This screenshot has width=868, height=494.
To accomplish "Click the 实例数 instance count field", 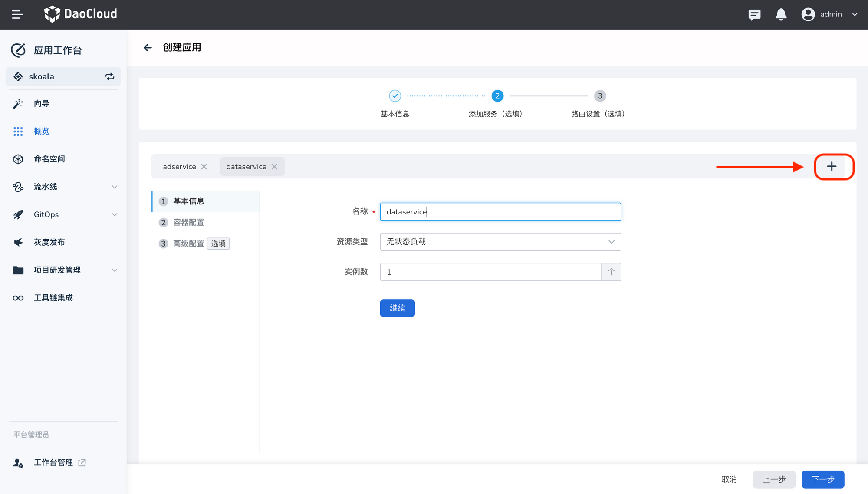I will tap(490, 272).
